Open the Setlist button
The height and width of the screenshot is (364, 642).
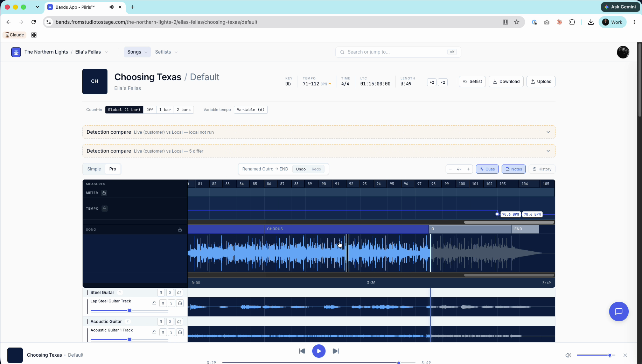pyautogui.click(x=472, y=82)
